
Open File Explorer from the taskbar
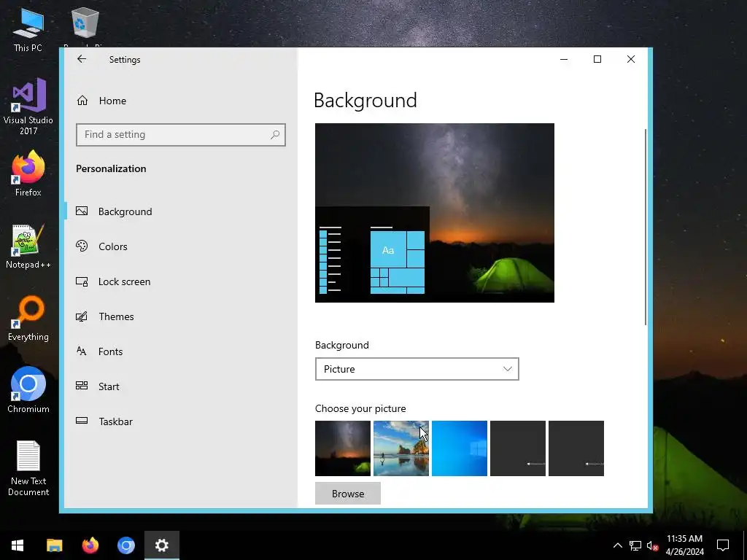click(54, 545)
